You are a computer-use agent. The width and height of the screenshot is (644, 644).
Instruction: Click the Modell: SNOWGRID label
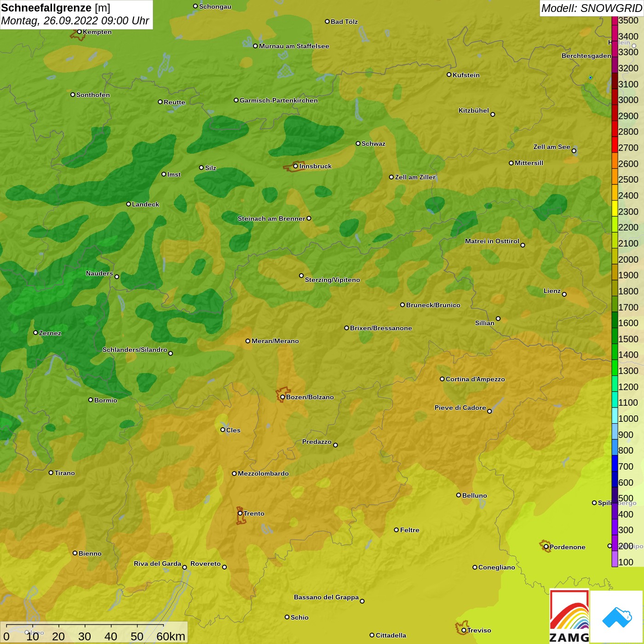592,8
